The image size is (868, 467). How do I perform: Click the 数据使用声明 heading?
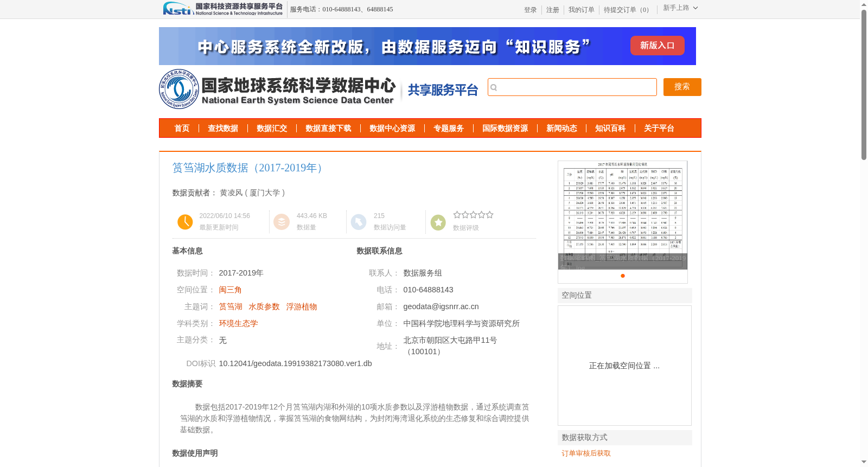(x=195, y=453)
